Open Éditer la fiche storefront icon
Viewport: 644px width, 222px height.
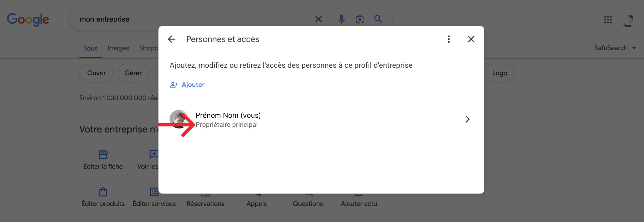point(103,154)
